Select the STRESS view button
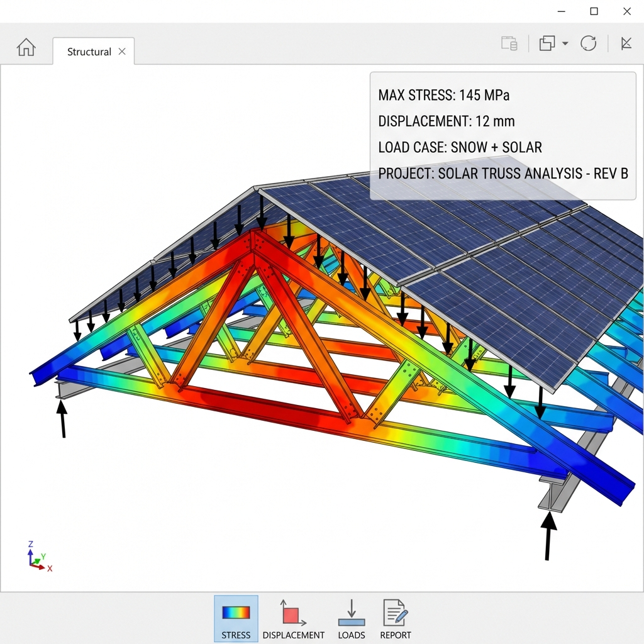The height and width of the screenshot is (644, 644). tap(236, 619)
